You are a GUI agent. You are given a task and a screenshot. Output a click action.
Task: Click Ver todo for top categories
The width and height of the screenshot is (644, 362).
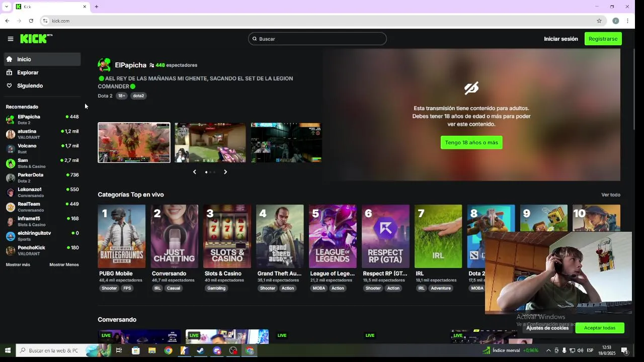[x=611, y=195]
